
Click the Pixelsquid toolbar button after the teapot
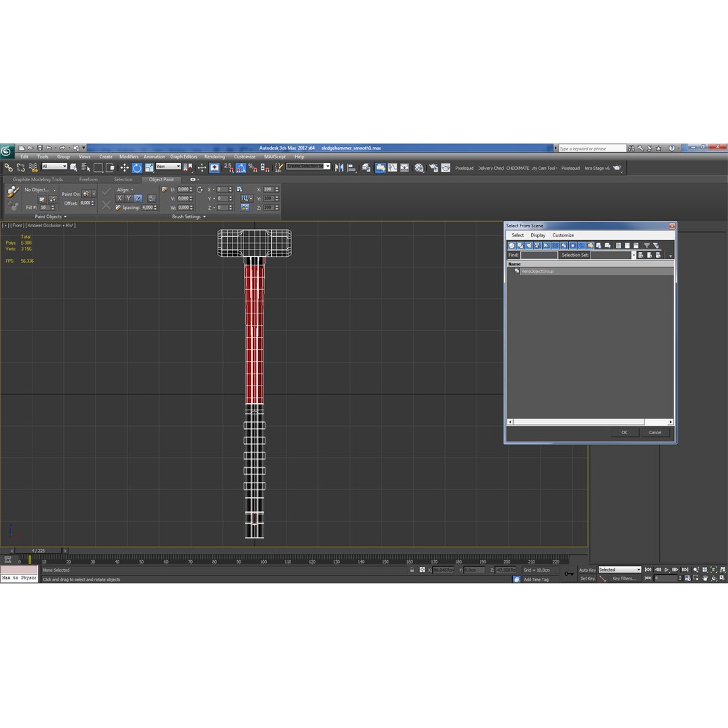tap(464, 168)
